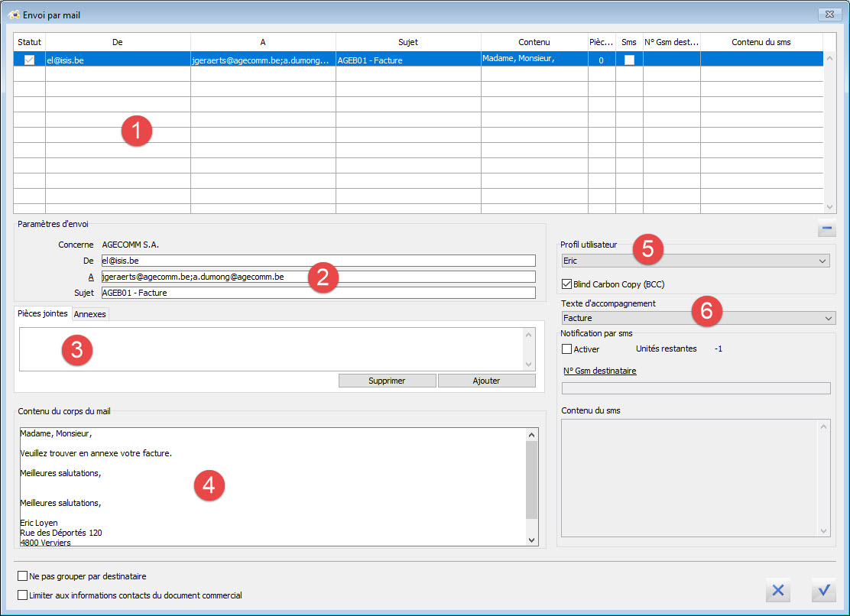Screen dimensions: 850x616
Task: Enable Activer for SMS notification
Action: click(566, 349)
